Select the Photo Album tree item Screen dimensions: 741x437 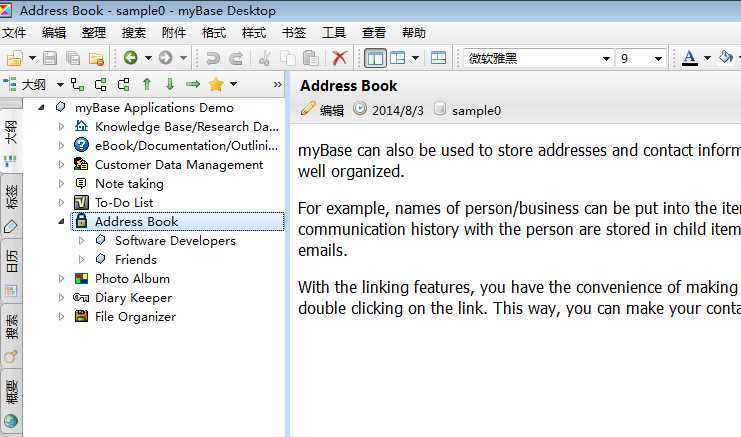tap(132, 278)
